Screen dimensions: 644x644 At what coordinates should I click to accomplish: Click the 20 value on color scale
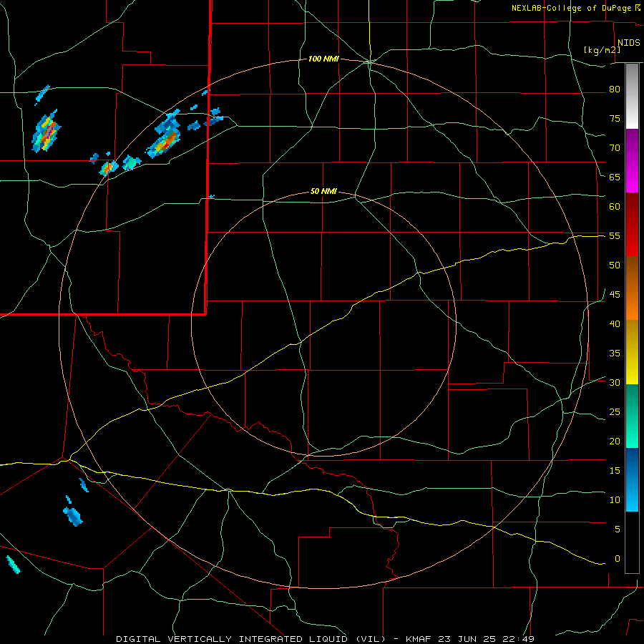coord(615,441)
